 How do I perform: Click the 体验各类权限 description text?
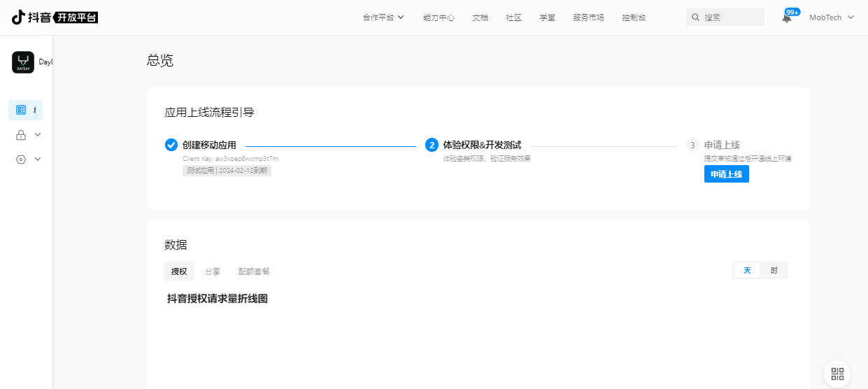click(487, 159)
